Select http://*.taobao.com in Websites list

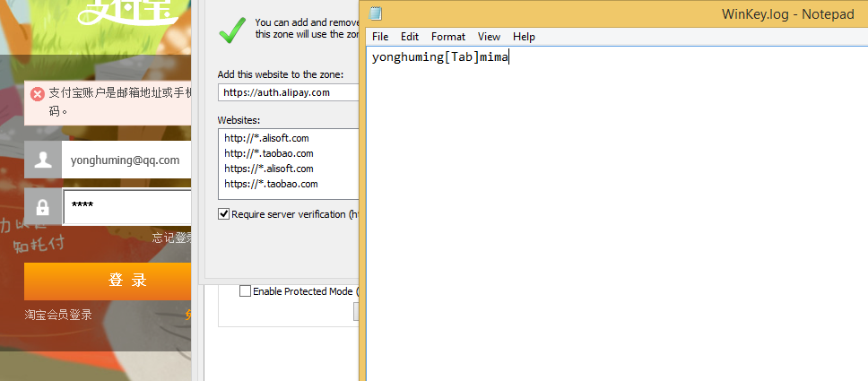[x=268, y=153]
